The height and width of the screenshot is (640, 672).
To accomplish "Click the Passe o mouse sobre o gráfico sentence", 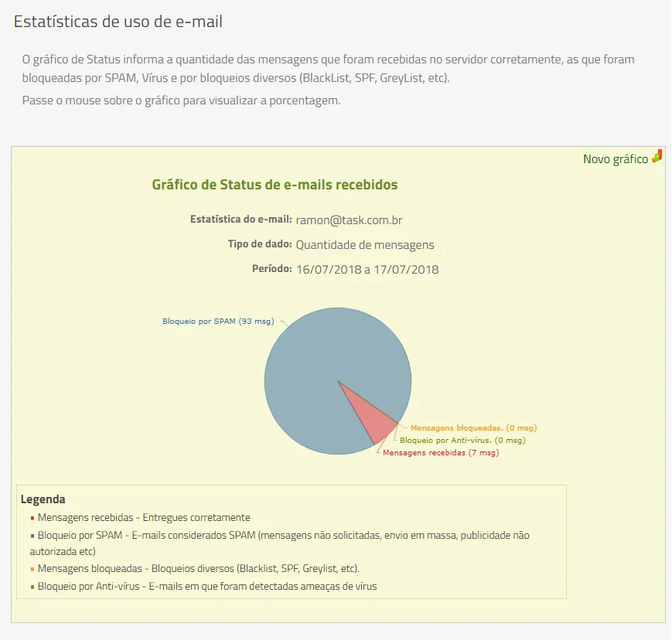I will pyautogui.click(x=181, y=100).
